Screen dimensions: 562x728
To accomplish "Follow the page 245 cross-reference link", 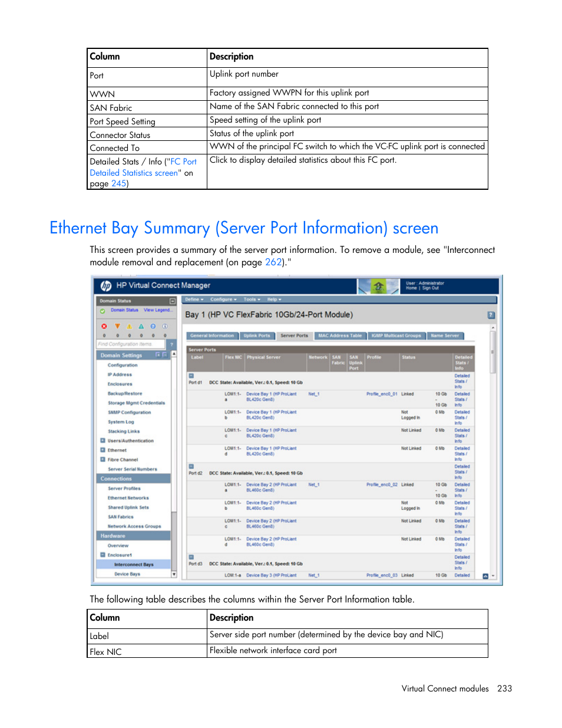I will (x=118, y=183).
